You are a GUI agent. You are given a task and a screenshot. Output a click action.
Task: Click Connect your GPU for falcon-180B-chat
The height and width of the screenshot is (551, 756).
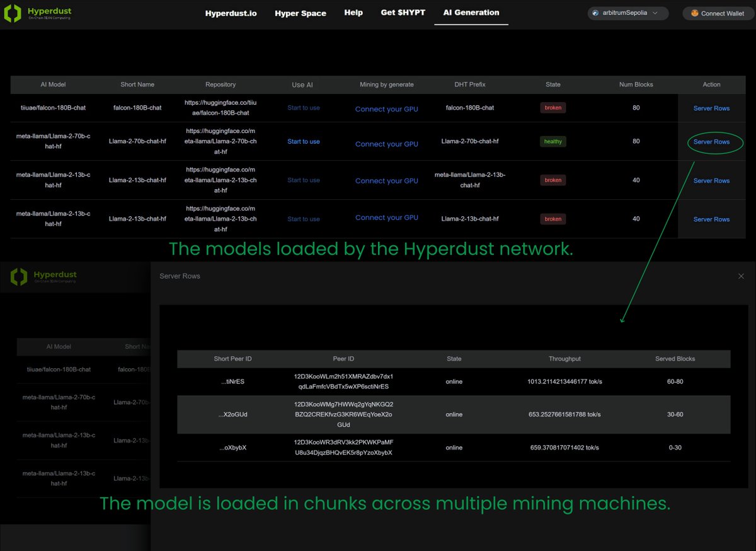387,109
